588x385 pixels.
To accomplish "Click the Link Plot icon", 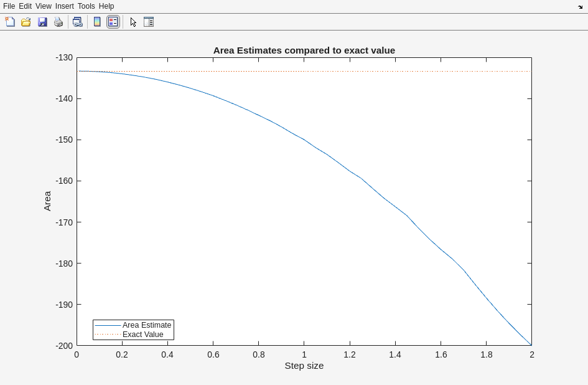I will [x=77, y=22].
